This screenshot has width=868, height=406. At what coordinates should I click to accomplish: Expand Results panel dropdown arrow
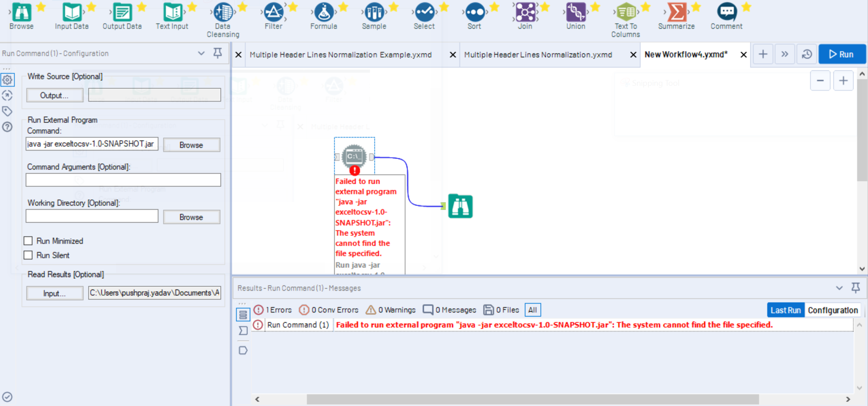pos(839,288)
